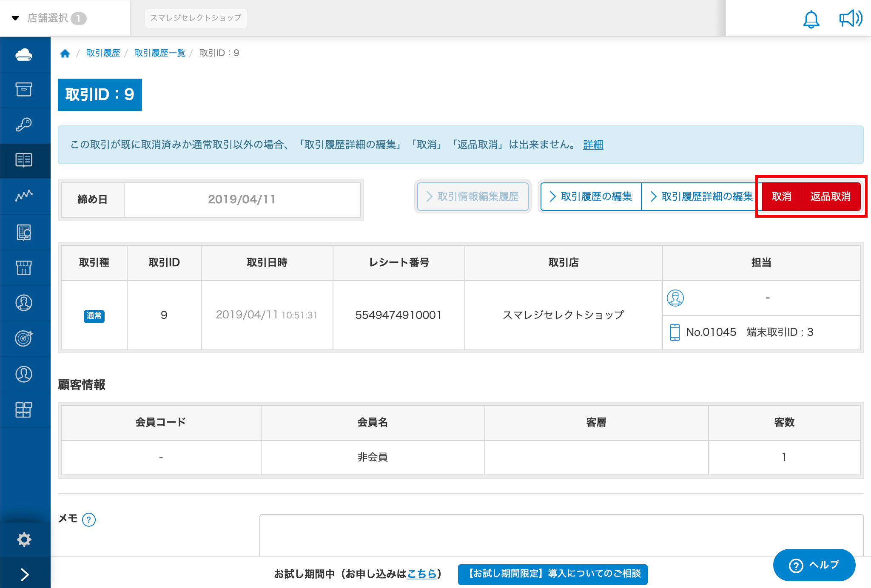Click the 取引情報編集履歴 button
The width and height of the screenshot is (871, 588).
click(473, 196)
